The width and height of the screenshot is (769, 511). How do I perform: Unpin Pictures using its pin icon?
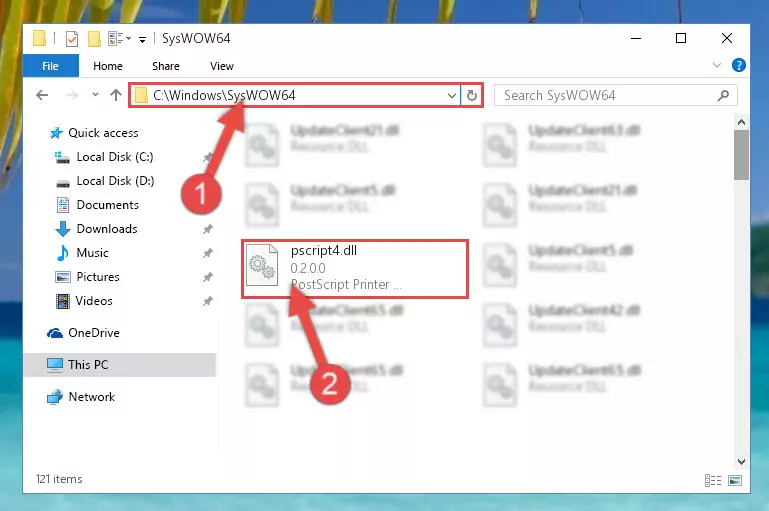point(207,277)
